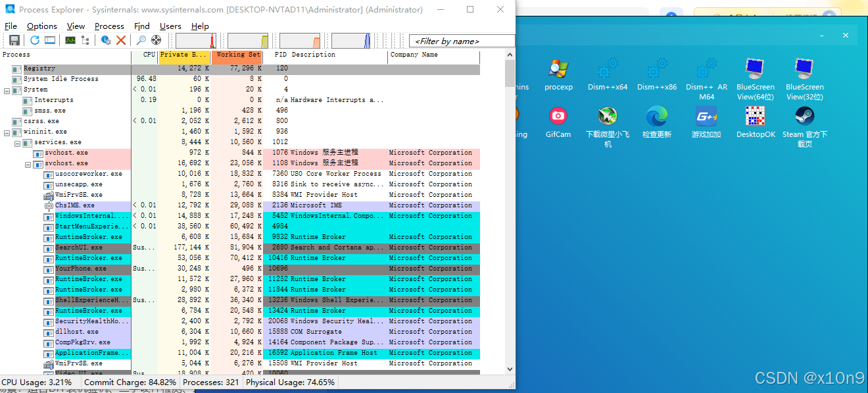868x393 pixels.
Task: Open BlueScreenView(32位) launcher icon
Action: [x=804, y=79]
